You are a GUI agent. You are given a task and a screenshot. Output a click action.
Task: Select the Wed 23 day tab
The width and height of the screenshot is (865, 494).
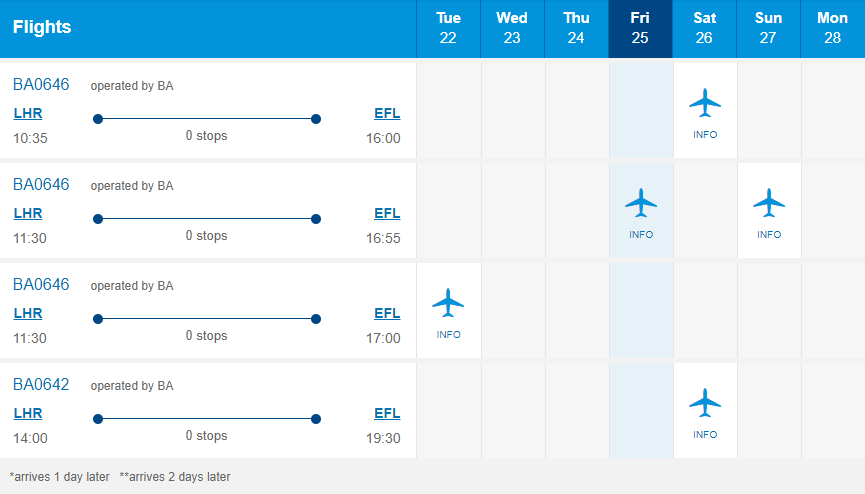click(512, 29)
